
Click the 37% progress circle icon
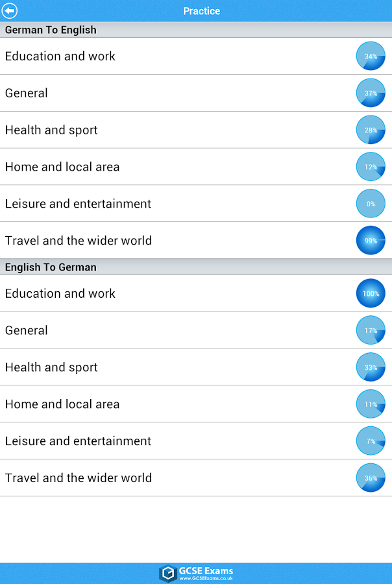tap(371, 93)
